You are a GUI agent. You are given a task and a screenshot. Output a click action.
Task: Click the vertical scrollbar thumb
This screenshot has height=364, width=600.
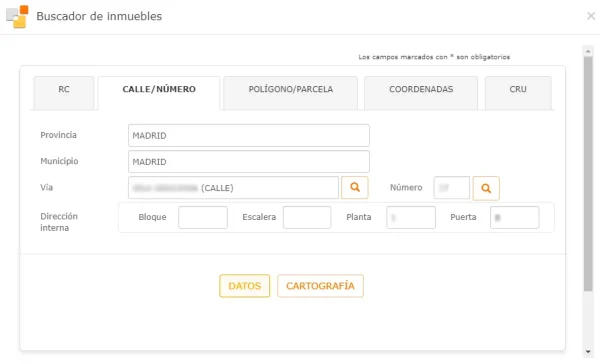coord(588,174)
